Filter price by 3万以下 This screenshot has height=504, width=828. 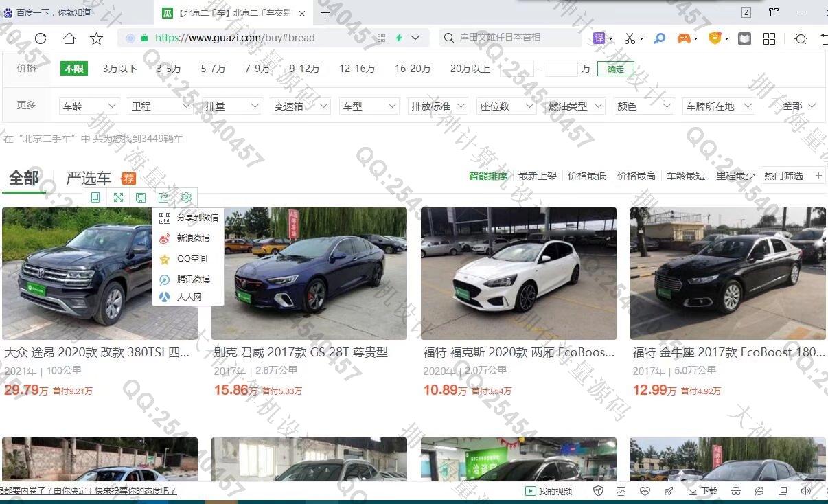point(120,69)
